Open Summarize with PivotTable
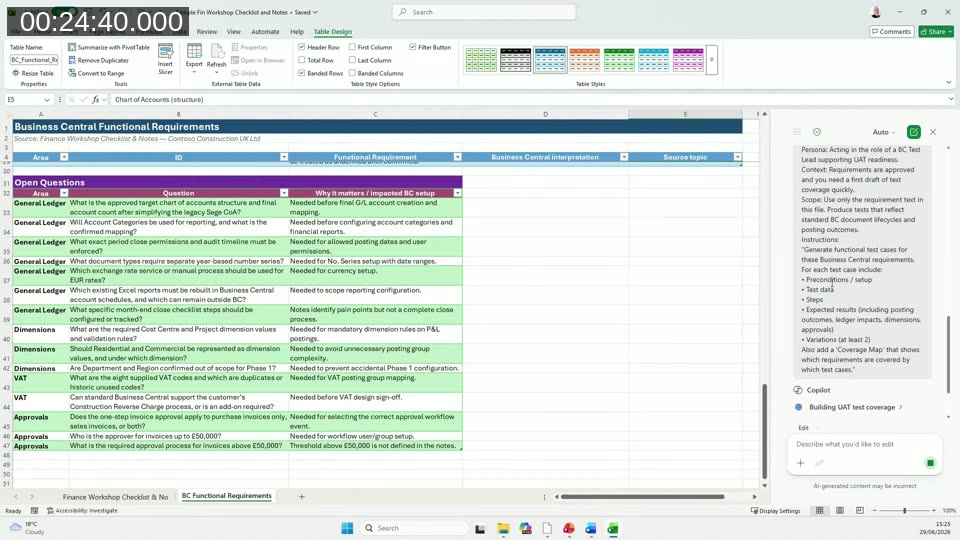 tap(109, 47)
